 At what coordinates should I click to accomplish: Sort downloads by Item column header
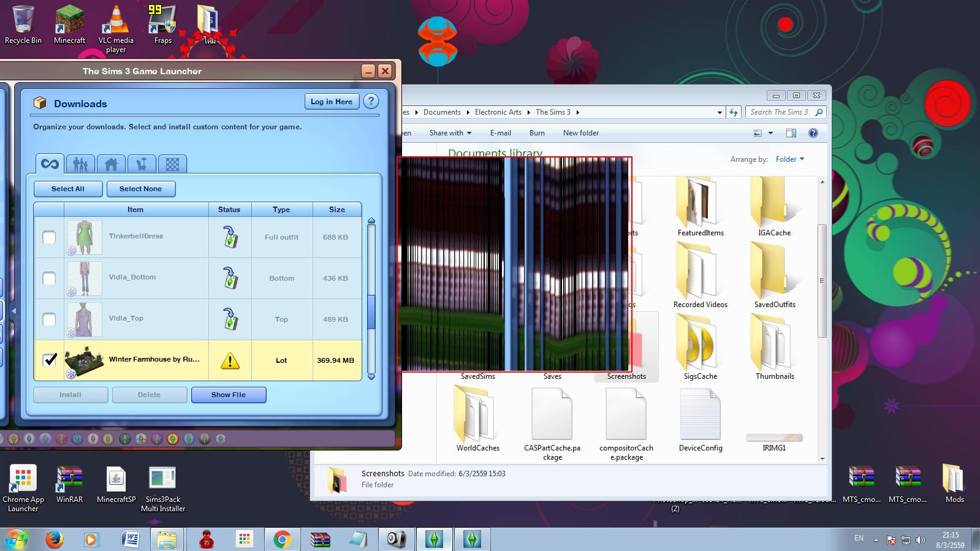(x=135, y=210)
